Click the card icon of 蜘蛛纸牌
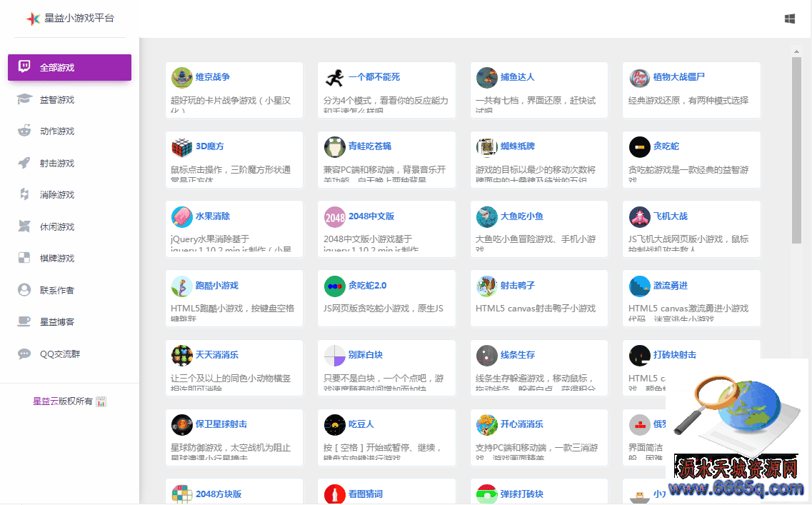Image resolution: width=812 pixels, height=505 pixels. coord(487,147)
